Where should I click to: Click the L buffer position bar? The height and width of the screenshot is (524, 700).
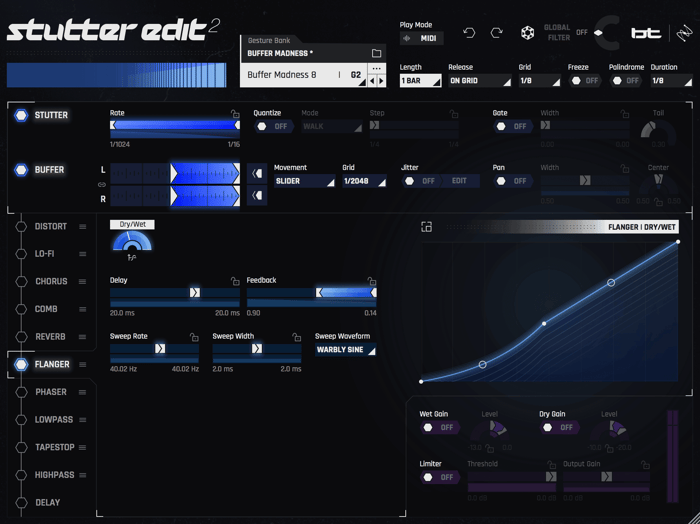click(175, 174)
